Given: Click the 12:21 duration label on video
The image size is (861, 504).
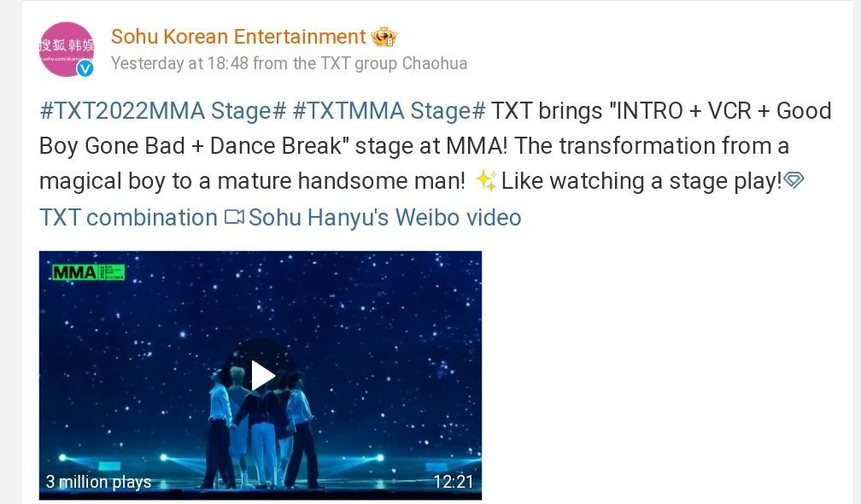Looking at the screenshot, I should tap(453, 482).
